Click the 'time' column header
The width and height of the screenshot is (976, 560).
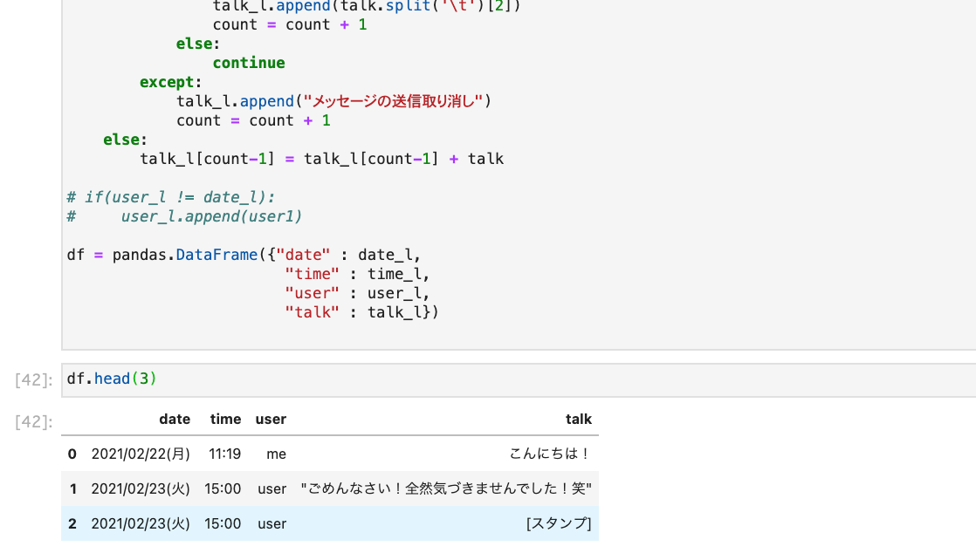(x=225, y=419)
